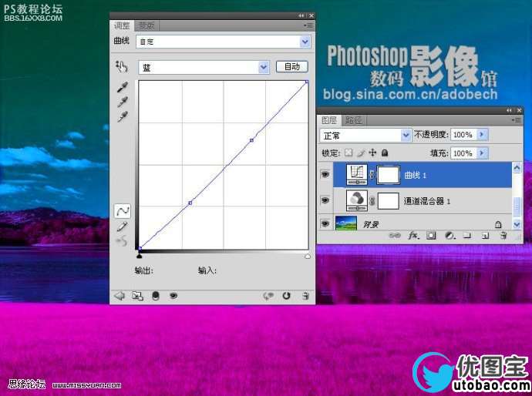
Task: Toggle lock image pixels brush
Action: [x=361, y=153]
